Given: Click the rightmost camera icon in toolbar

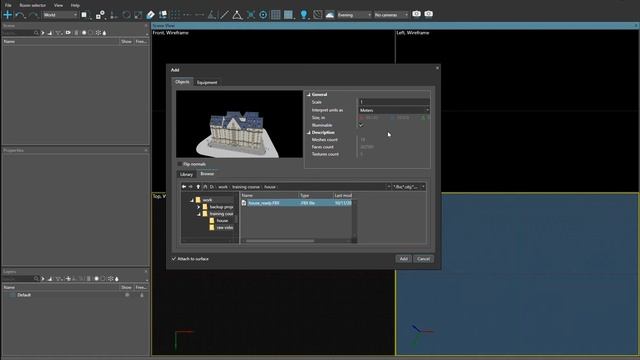Looking at the screenshot, I should click(x=428, y=14).
